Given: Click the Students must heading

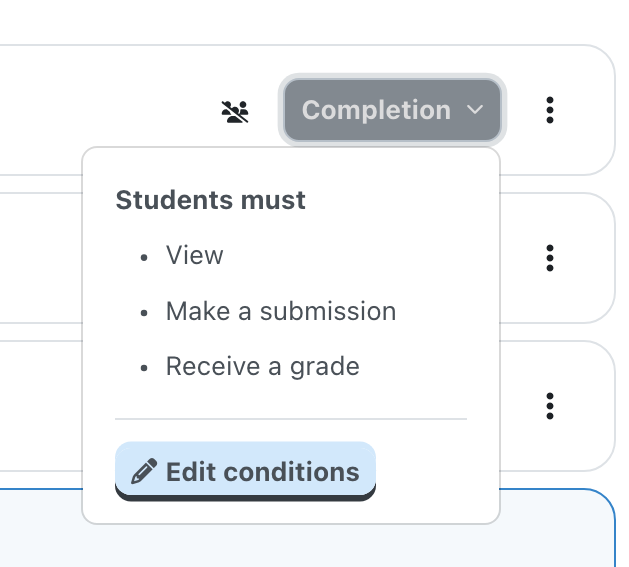Looking at the screenshot, I should tap(211, 200).
